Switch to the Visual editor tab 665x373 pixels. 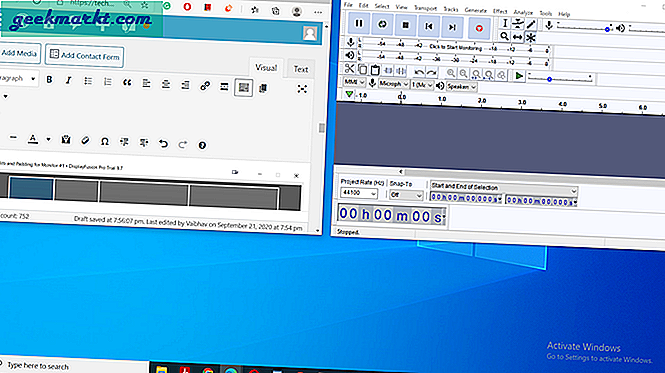click(266, 67)
